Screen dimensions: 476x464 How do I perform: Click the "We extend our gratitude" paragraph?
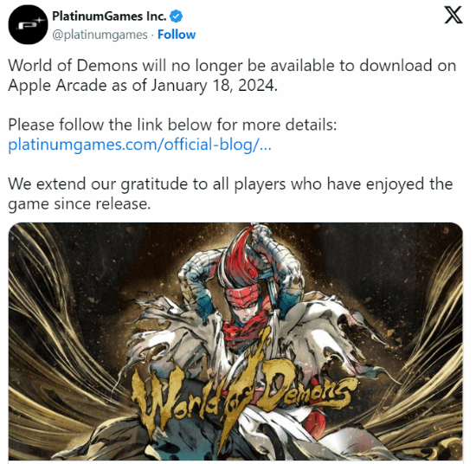coord(230,193)
